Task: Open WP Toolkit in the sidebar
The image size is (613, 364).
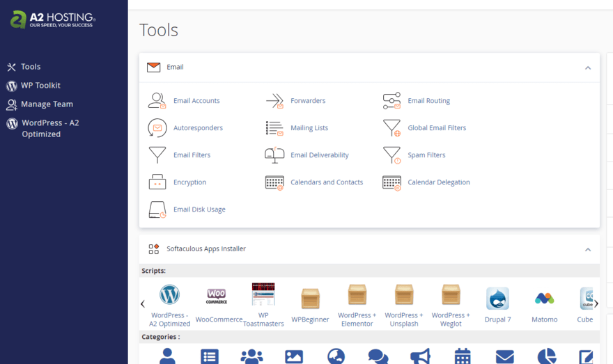Action: pyautogui.click(x=40, y=86)
